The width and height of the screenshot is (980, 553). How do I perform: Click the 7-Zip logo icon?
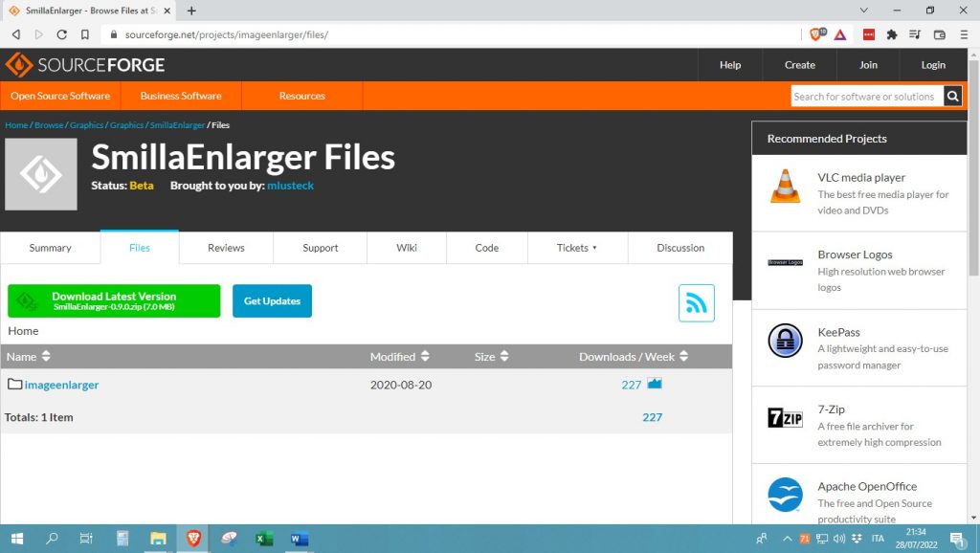(785, 418)
